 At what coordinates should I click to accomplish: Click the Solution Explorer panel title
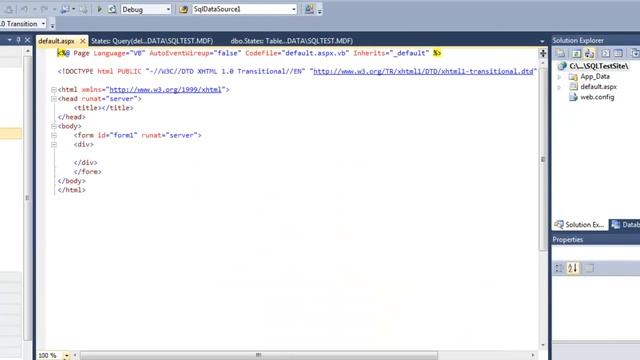[578, 40]
